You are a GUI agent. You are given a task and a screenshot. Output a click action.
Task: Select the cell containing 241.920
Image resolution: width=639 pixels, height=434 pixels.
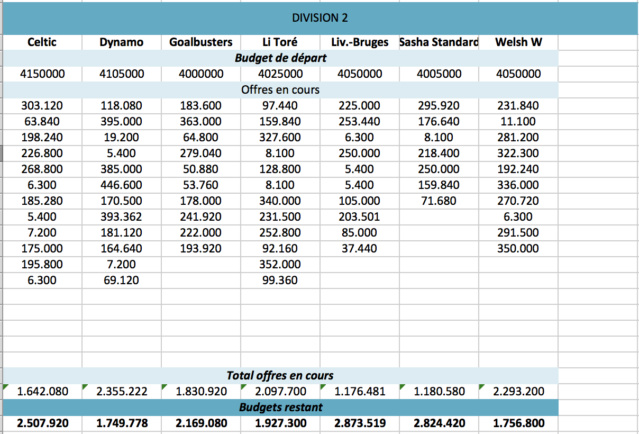click(201, 217)
